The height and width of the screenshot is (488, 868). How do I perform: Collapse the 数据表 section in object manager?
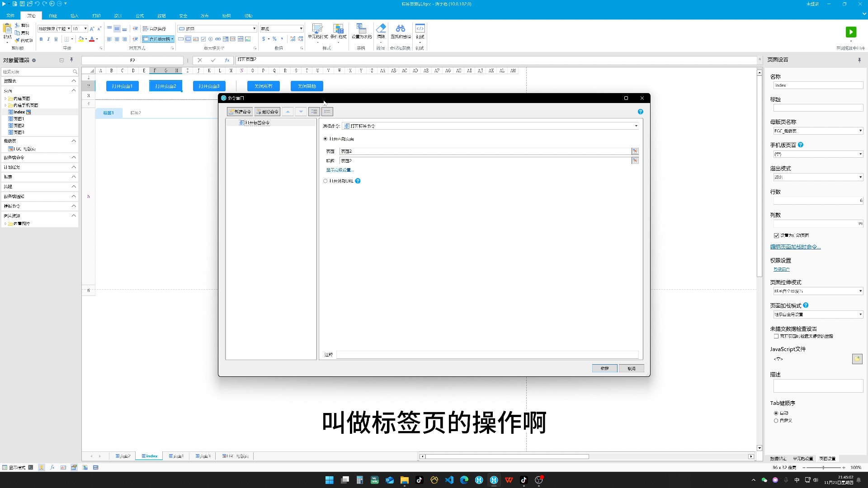point(74,81)
